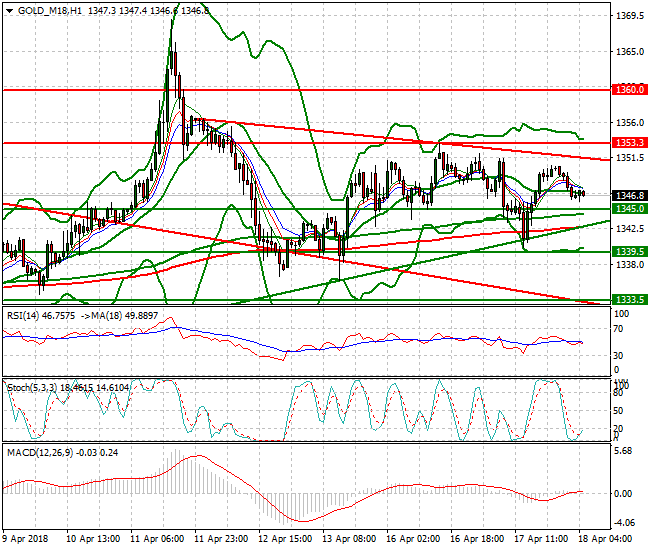Select the RSI(14) 46.7575 indicator label
Viewport: 650px width, 550px height.
[x=41, y=316]
